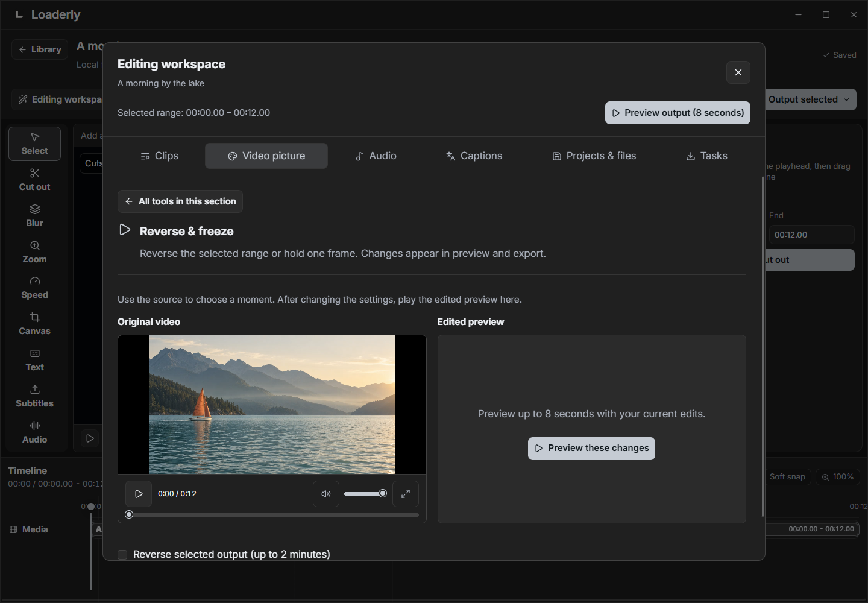Mute the original video sound
868x603 pixels.
(326, 494)
